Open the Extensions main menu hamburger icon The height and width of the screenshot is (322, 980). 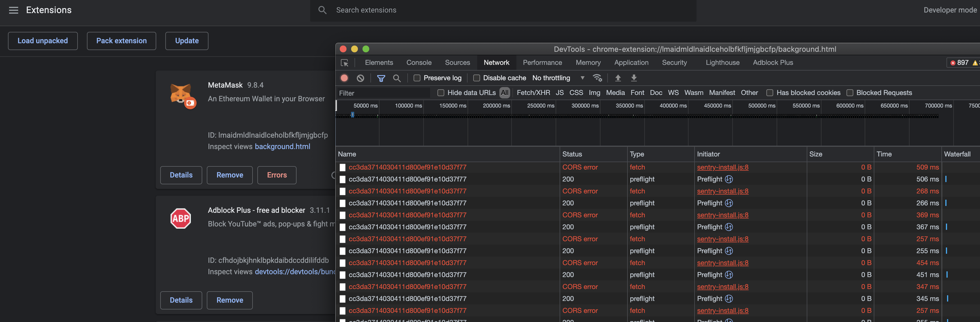pos(14,10)
